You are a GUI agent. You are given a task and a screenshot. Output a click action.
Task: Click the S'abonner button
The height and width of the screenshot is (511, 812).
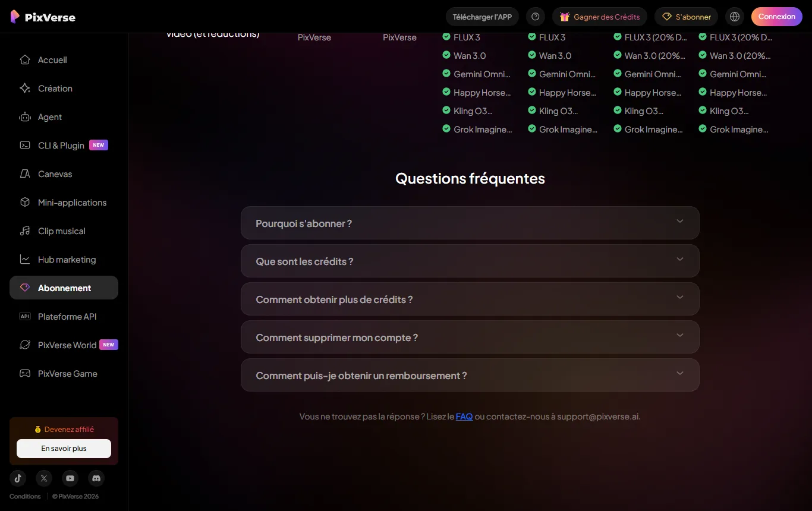(x=687, y=17)
